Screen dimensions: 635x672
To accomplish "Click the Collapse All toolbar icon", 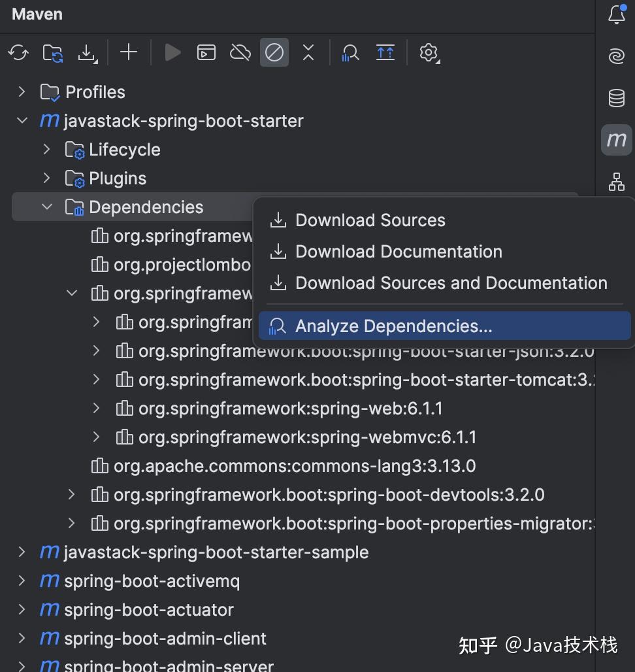I will pyautogui.click(x=308, y=52).
